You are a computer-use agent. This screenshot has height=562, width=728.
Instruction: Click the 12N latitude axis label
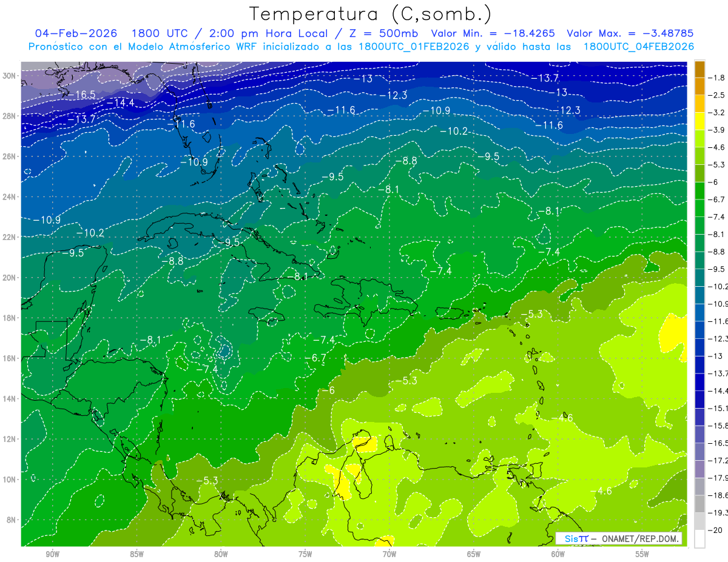coord(10,439)
